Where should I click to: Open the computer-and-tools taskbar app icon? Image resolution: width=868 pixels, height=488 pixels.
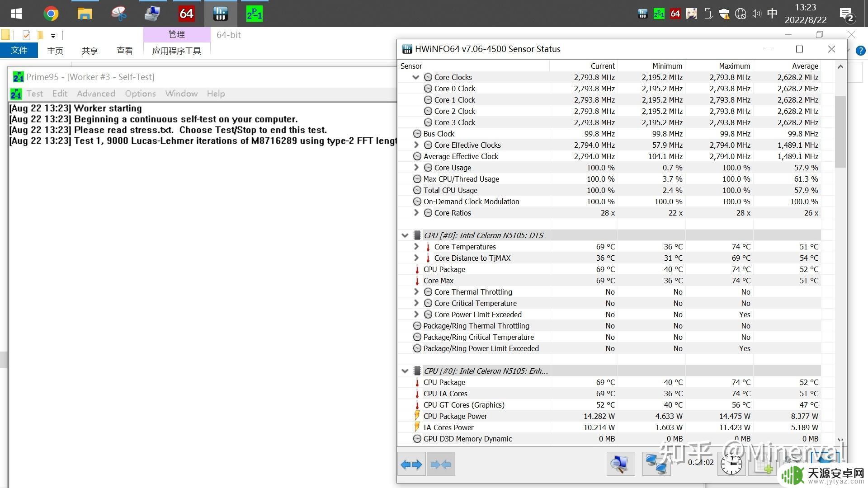pyautogui.click(x=152, y=14)
